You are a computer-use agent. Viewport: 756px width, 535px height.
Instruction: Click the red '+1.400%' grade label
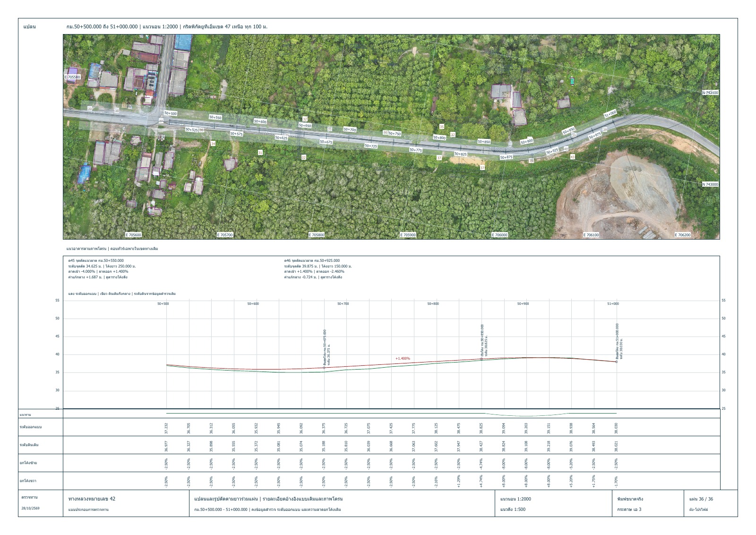403,359
